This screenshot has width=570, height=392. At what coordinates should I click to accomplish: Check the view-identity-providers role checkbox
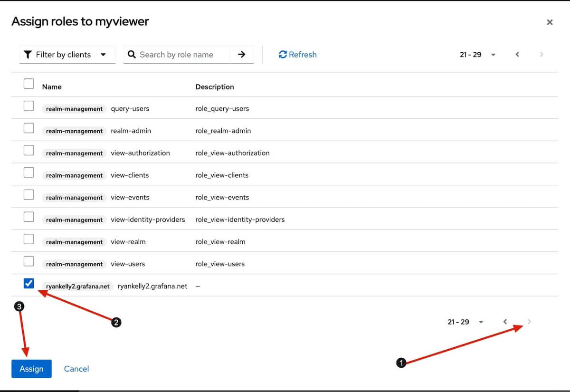point(29,217)
